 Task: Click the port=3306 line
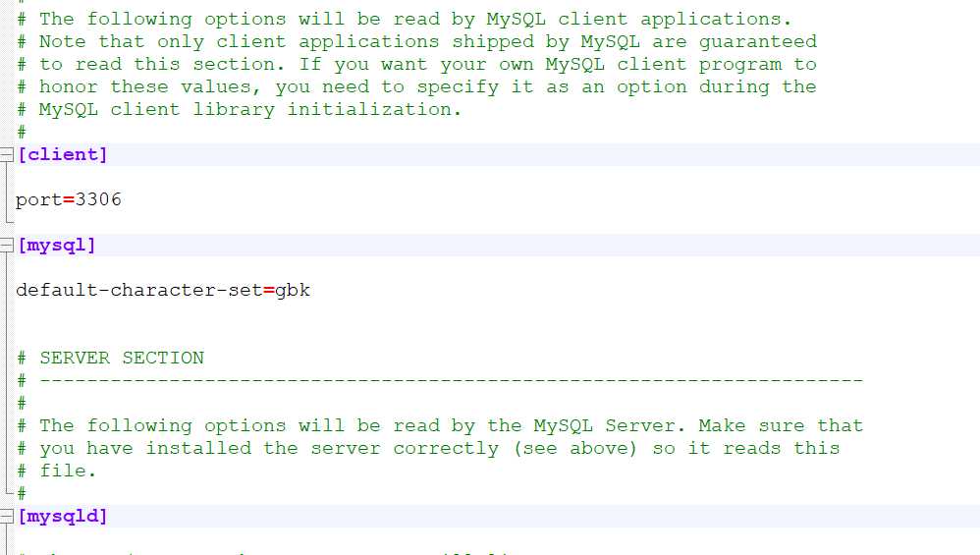(69, 200)
